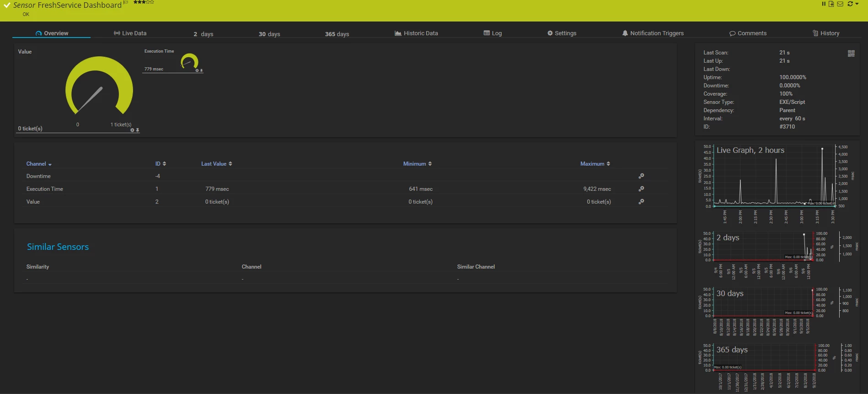Click the 100.0000% uptime value
The image size is (868, 394).
click(x=793, y=77)
